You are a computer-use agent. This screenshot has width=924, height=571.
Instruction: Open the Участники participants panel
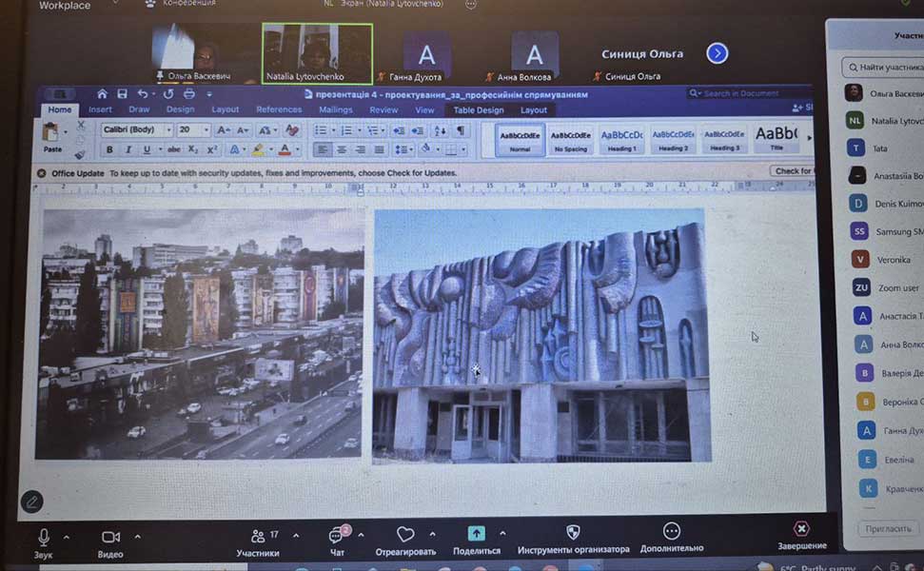[x=258, y=539]
